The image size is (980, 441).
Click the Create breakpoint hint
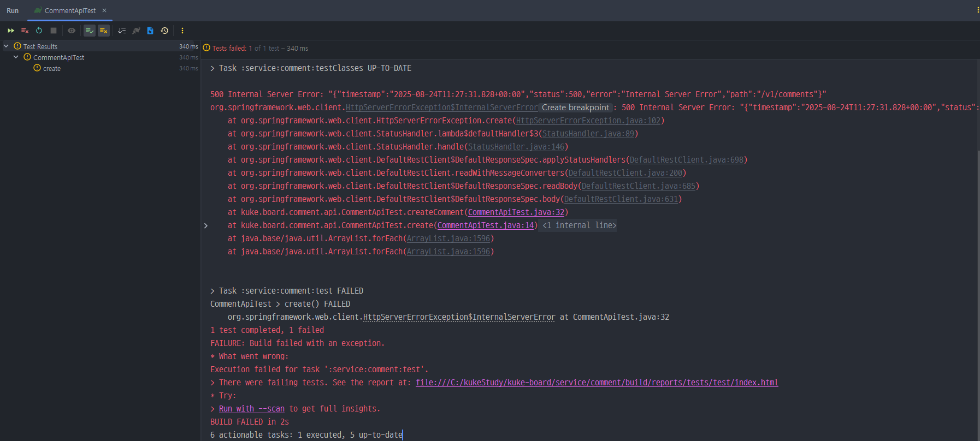coord(575,108)
